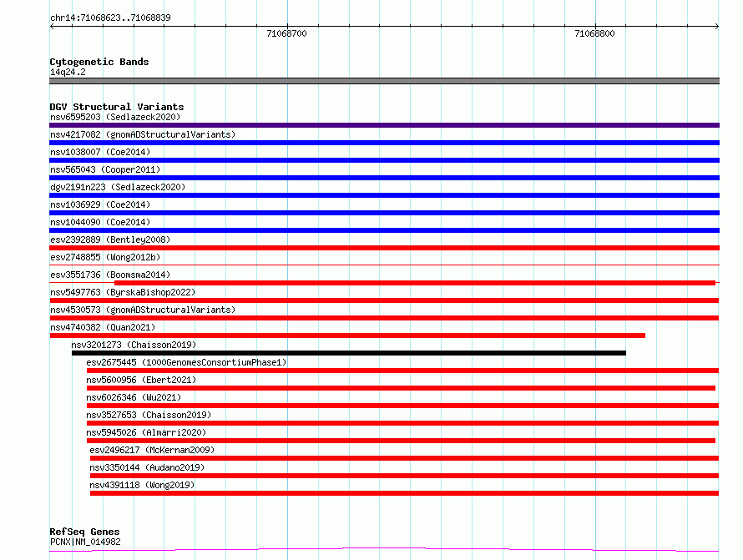Click the red bar of esv3551736 (Boomsma2014)
This screenshot has width=743, height=560.
(415, 283)
